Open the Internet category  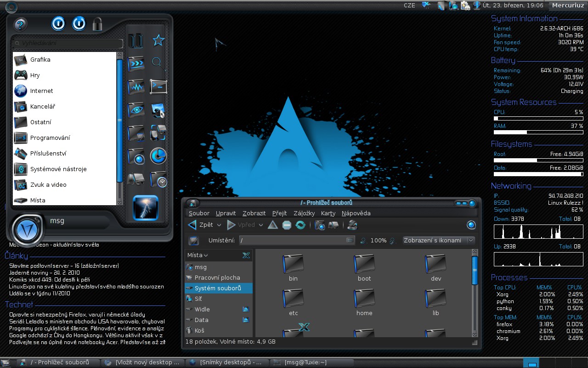[64, 91]
